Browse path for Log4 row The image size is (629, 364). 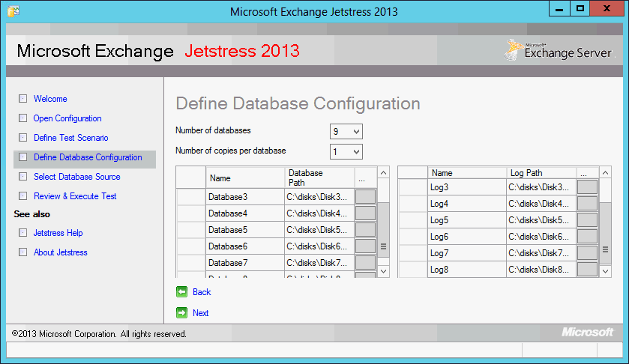point(587,203)
